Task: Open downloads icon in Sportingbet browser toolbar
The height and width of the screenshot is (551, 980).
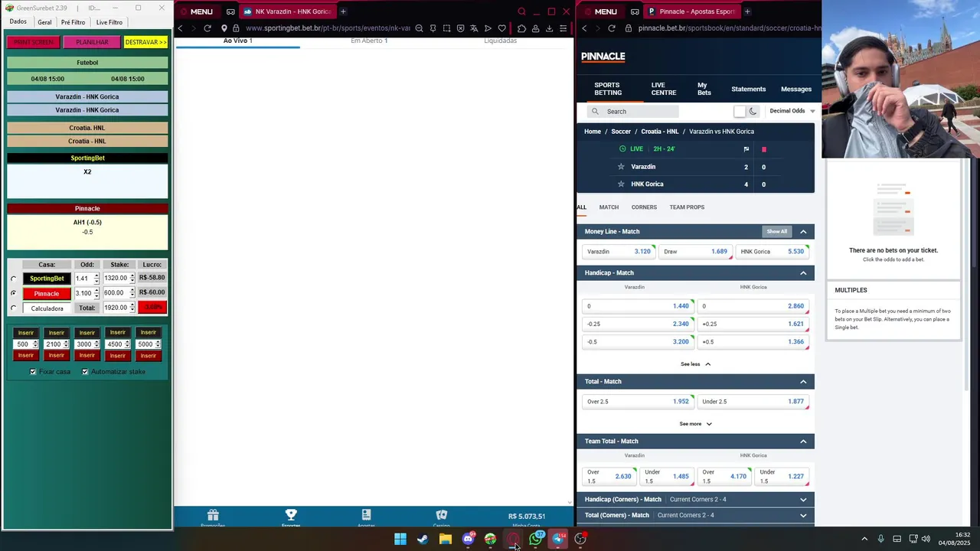Action: click(x=549, y=28)
